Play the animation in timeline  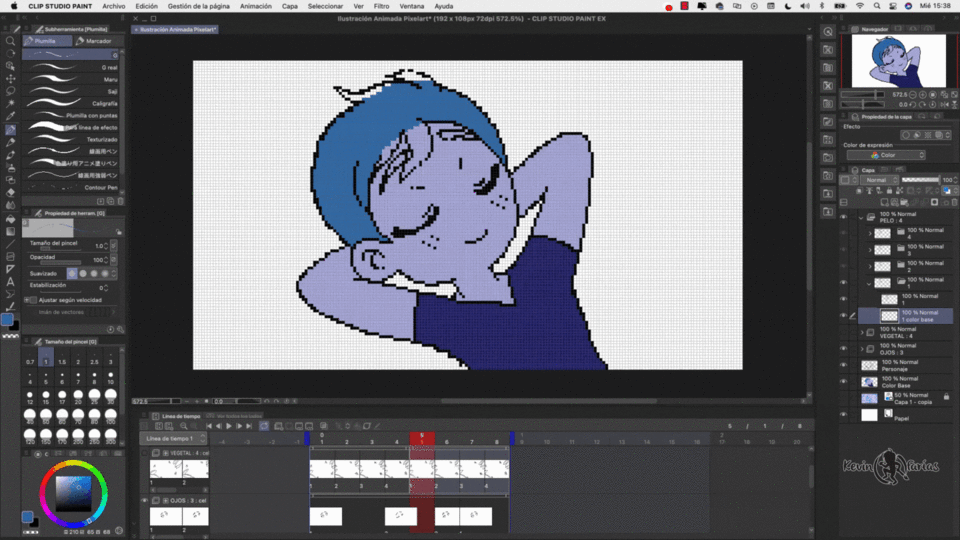[x=229, y=426]
